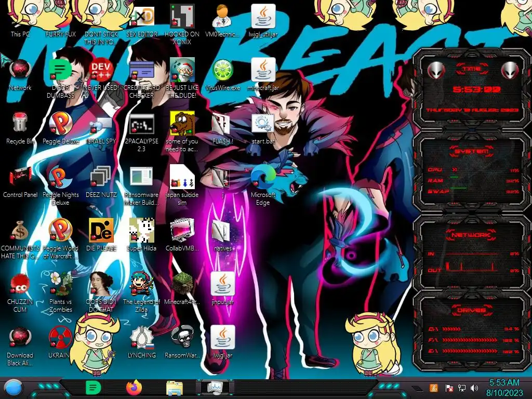The width and height of the screenshot is (532, 399).
Task: Click the Java tray icon
Action: coord(433,388)
